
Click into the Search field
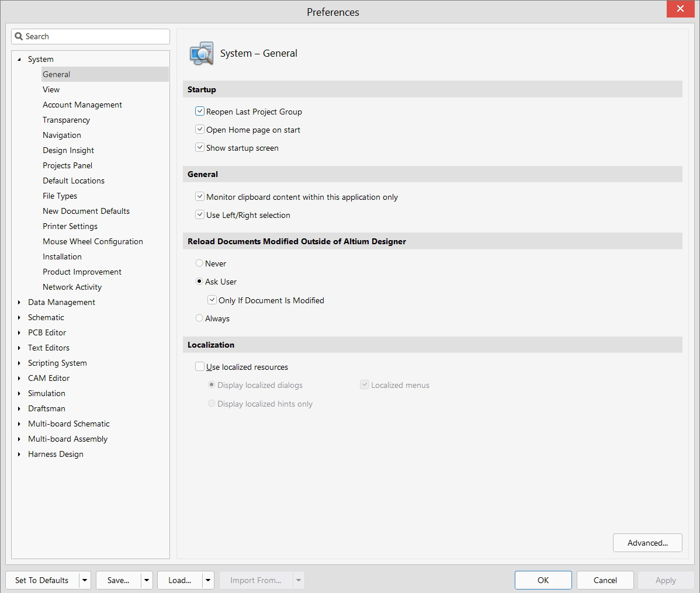(91, 37)
